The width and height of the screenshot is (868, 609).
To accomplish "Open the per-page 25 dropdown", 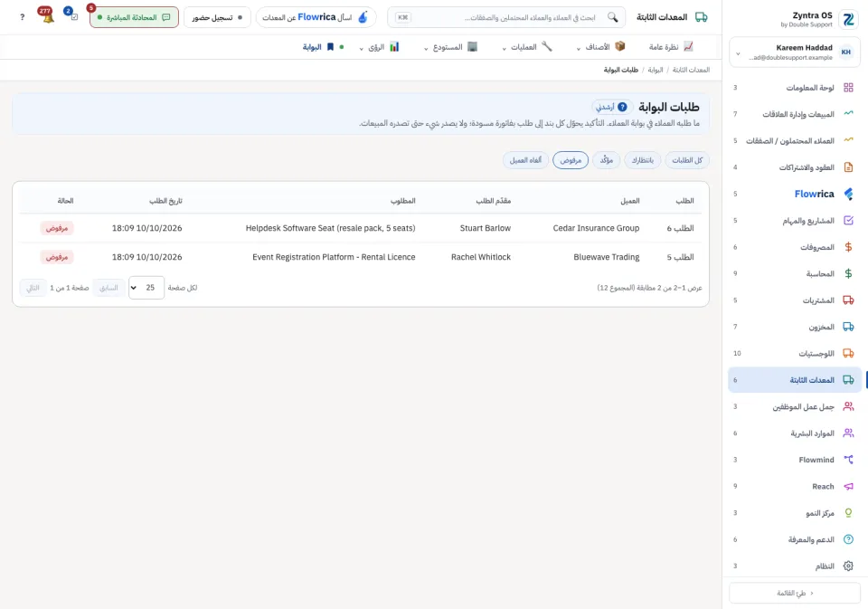I will pyautogui.click(x=146, y=288).
